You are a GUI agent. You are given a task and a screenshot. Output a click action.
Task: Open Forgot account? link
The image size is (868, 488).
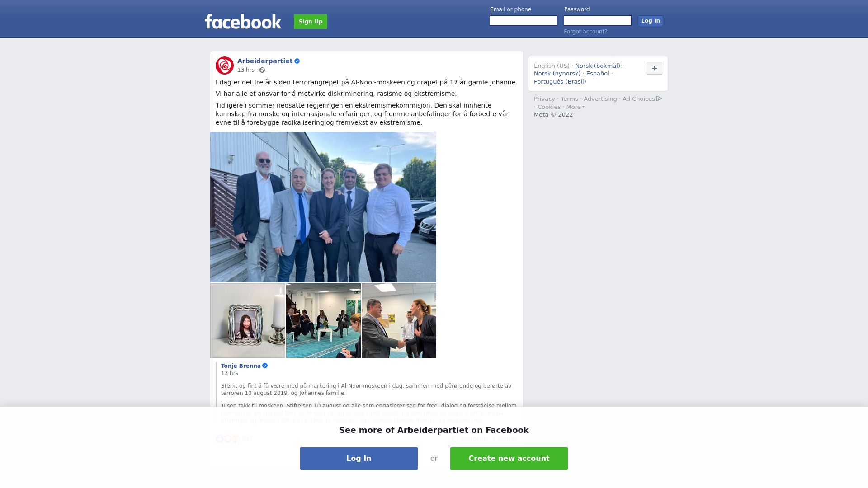pyautogui.click(x=585, y=32)
